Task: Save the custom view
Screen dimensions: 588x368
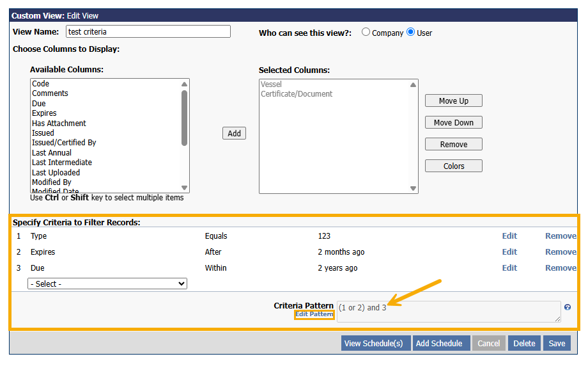Action: pyautogui.click(x=557, y=344)
